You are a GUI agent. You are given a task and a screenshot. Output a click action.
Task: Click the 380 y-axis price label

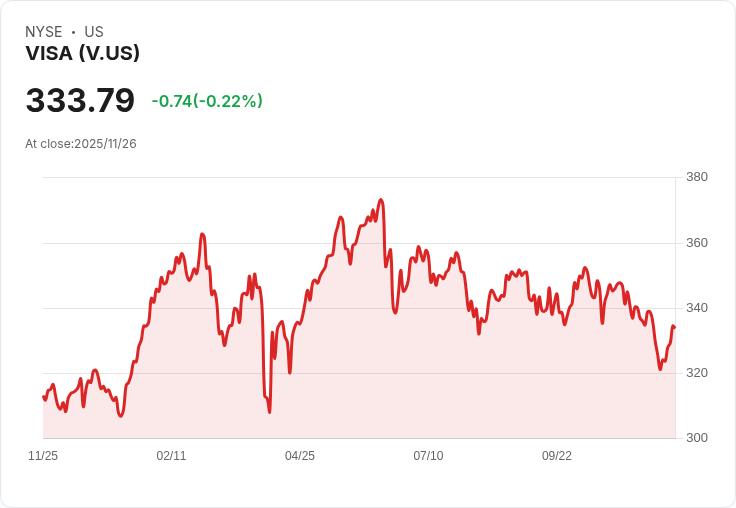[x=697, y=177]
